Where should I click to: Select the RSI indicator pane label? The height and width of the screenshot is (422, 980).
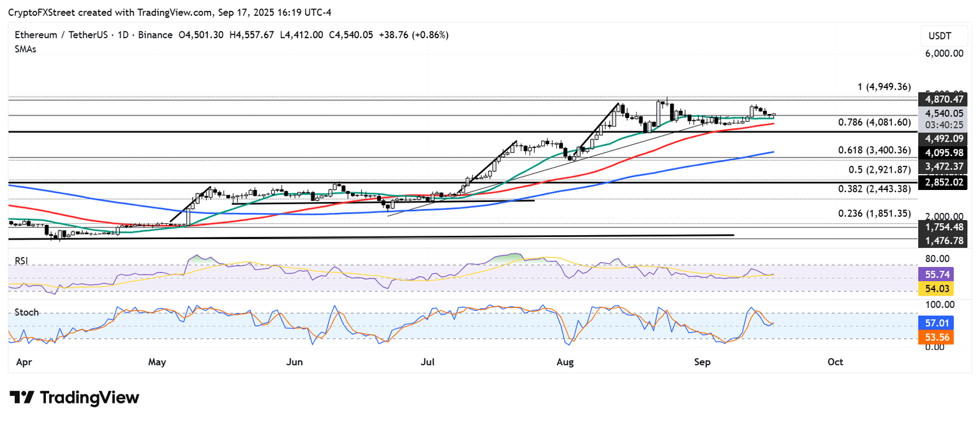pyautogui.click(x=24, y=261)
